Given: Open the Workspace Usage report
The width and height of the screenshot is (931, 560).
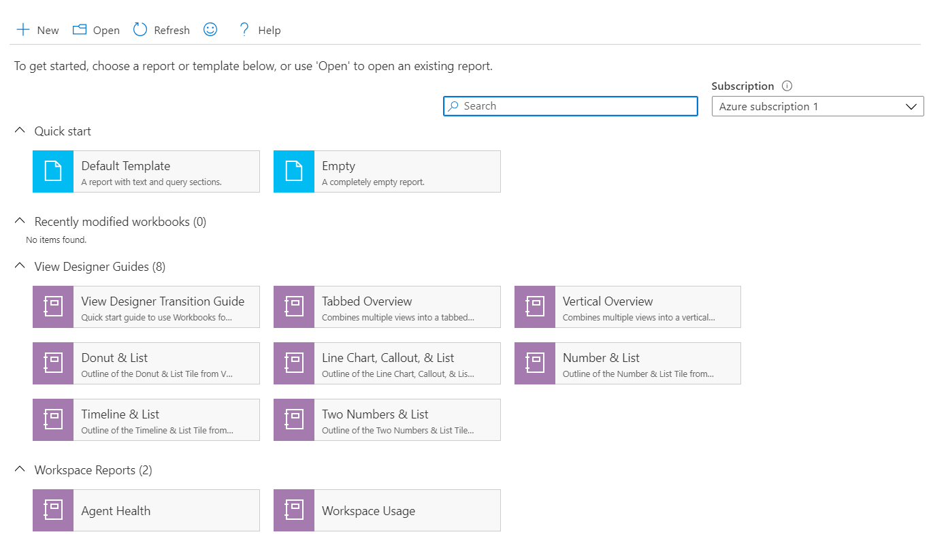Looking at the screenshot, I should (387, 510).
